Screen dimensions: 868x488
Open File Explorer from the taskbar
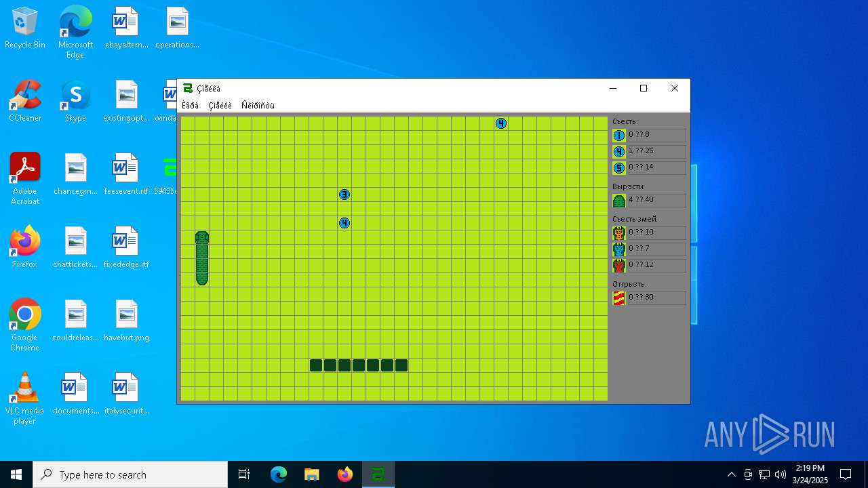[311, 474]
